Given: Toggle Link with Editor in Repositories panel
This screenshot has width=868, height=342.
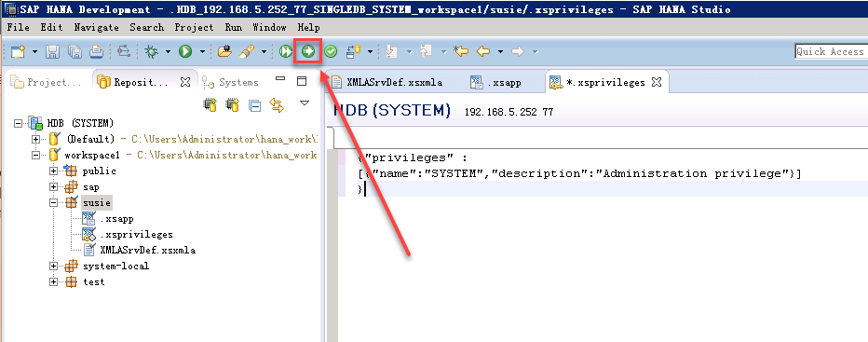Looking at the screenshot, I should [277, 104].
